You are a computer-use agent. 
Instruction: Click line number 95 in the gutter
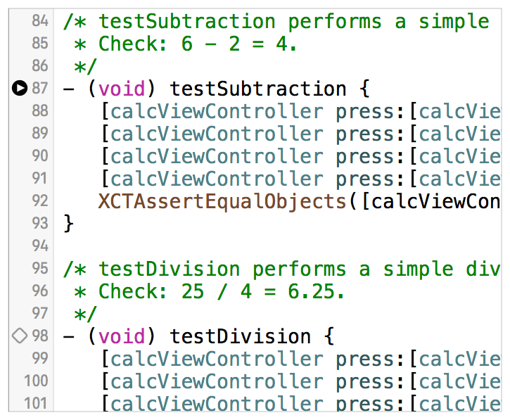tap(40, 269)
